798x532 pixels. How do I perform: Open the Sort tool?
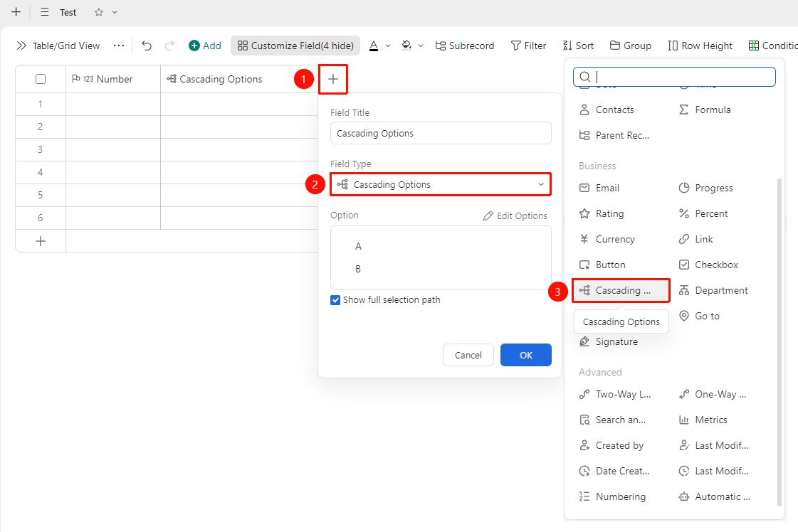point(578,46)
